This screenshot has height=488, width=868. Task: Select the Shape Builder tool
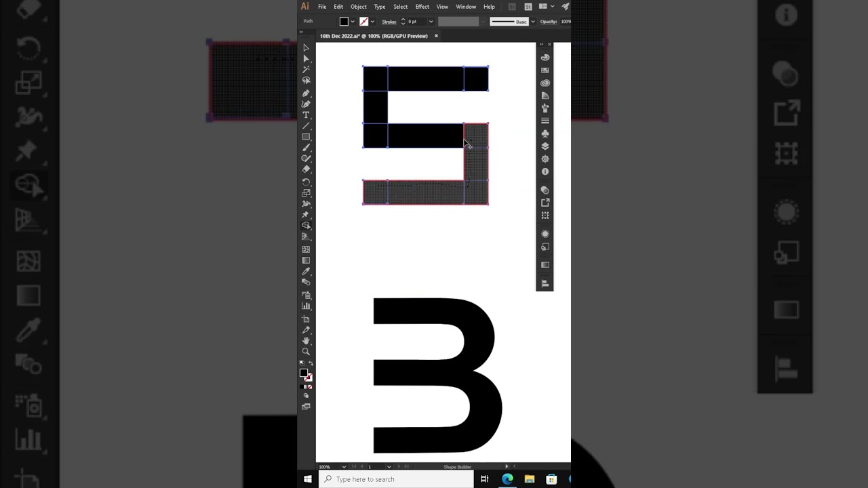click(306, 225)
